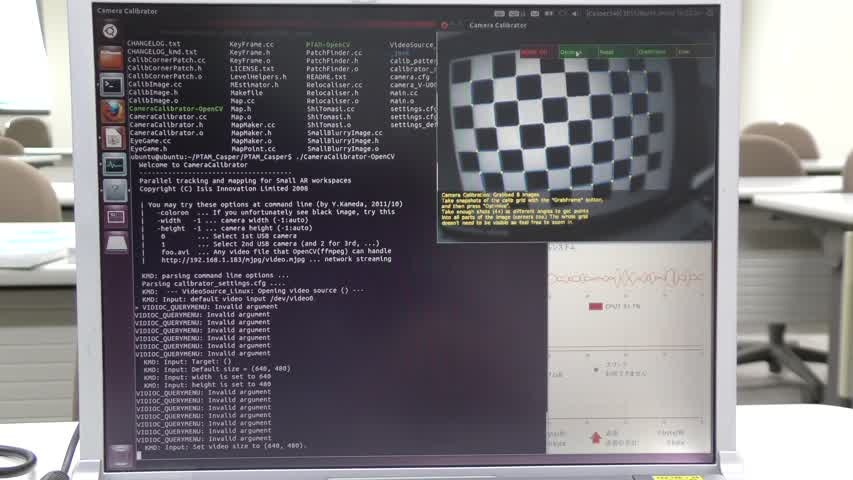Click the rightmost Camera Calibrator menu button

(694, 52)
